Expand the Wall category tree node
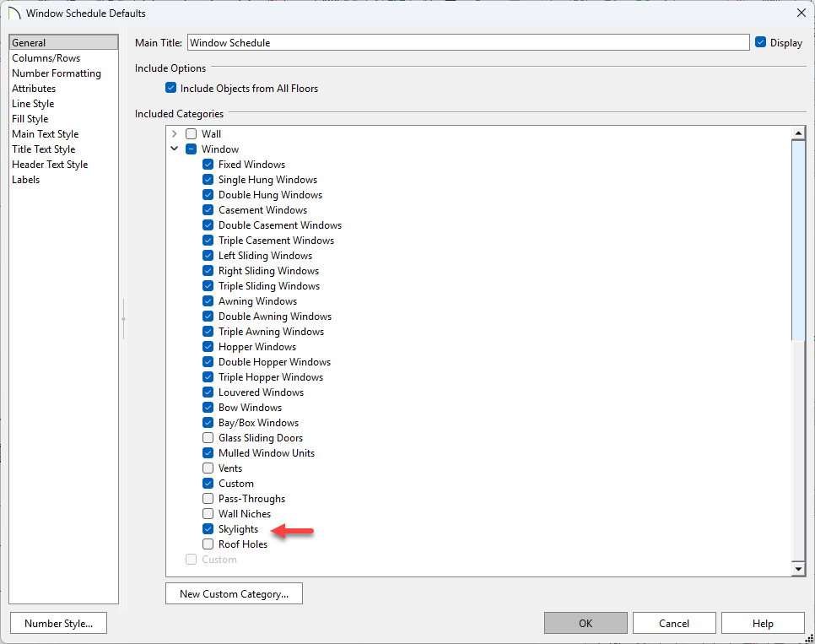This screenshot has height=644, width=815. [x=175, y=134]
